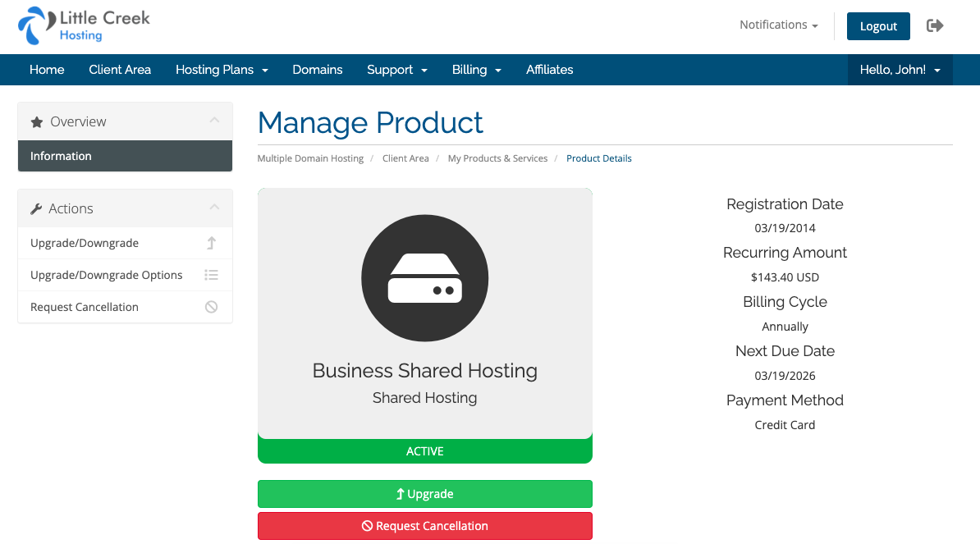Expand the Hosting Plans menu
The width and height of the screenshot is (980, 544).
click(222, 70)
